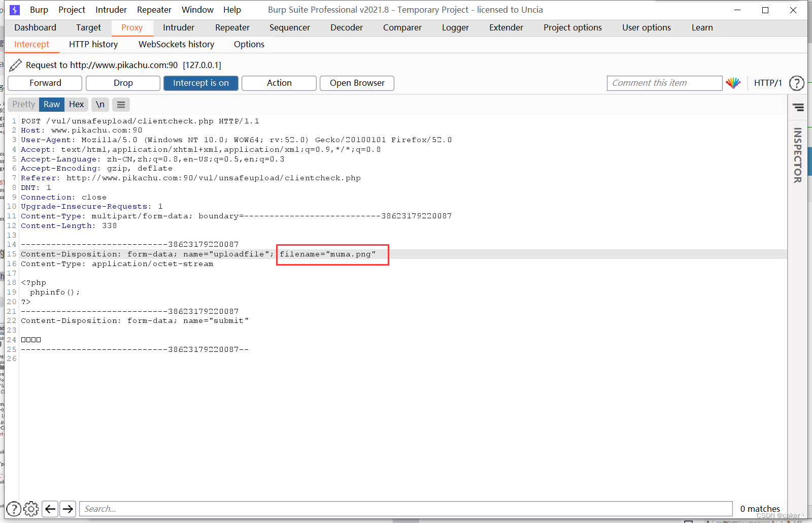Click the Burp Suite logo icon
The width and height of the screenshot is (812, 523).
(x=15, y=10)
